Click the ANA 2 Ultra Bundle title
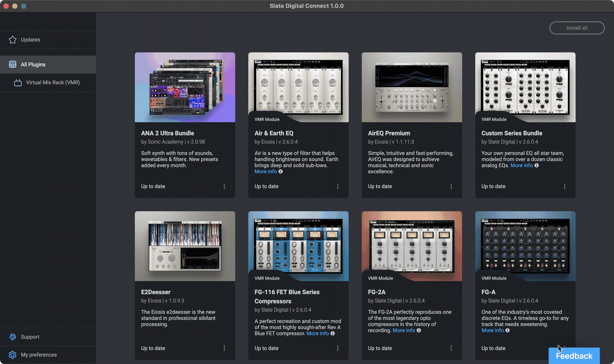 pos(168,133)
